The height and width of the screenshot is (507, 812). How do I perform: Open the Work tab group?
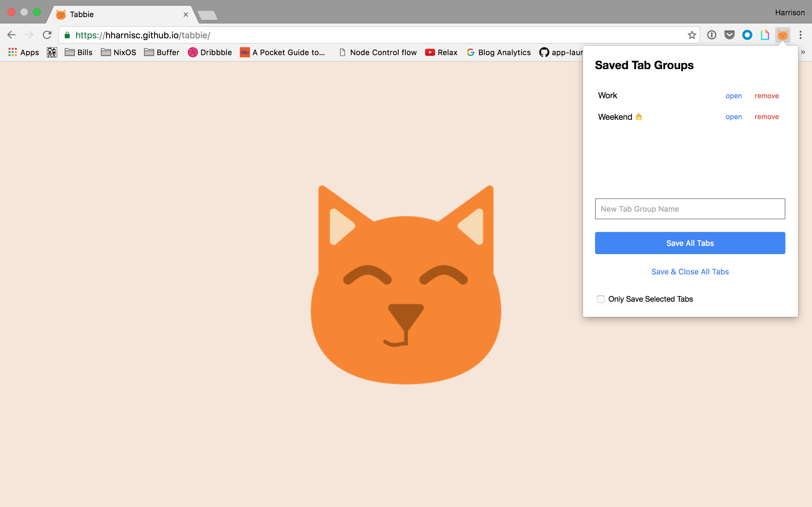(733, 96)
